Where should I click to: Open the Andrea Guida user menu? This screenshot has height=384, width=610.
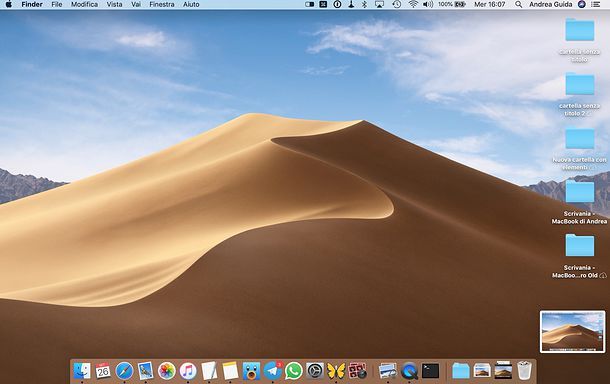[550, 4]
